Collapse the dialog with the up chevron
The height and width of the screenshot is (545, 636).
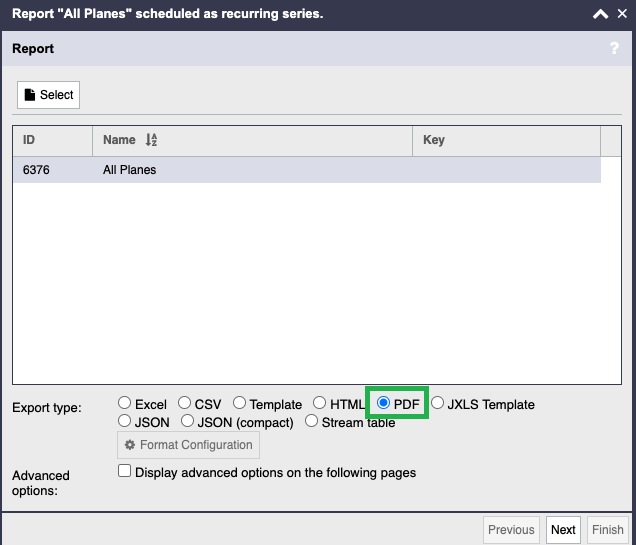point(600,14)
